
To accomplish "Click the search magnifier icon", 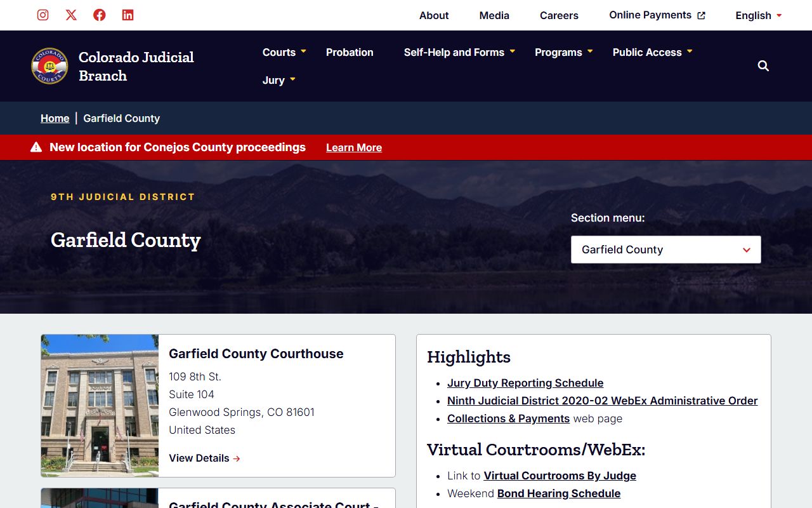I will [x=763, y=66].
